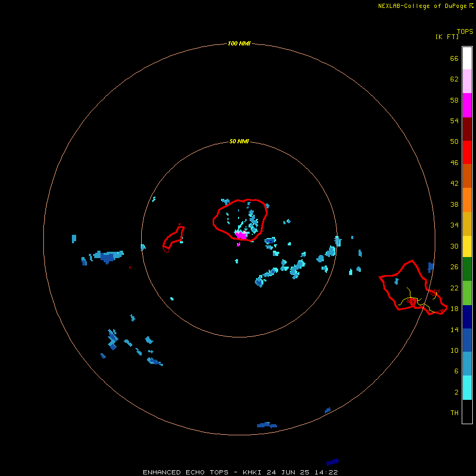476x476 pixels.
Task: Click the legend value 6
Action: click(x=456, y=371)
